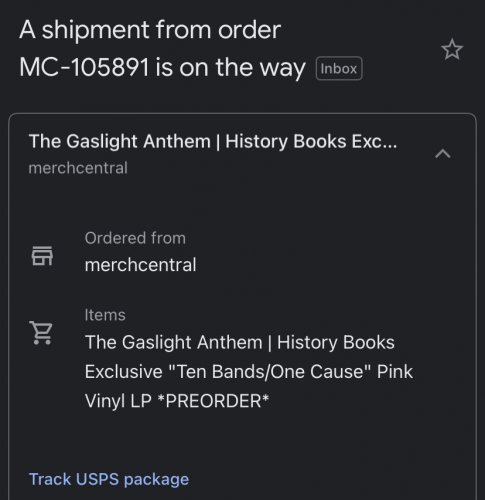Tap the truncated card title History Books Exc...
This screenshot has width=485, height=500.
click(x=213, y=141)
